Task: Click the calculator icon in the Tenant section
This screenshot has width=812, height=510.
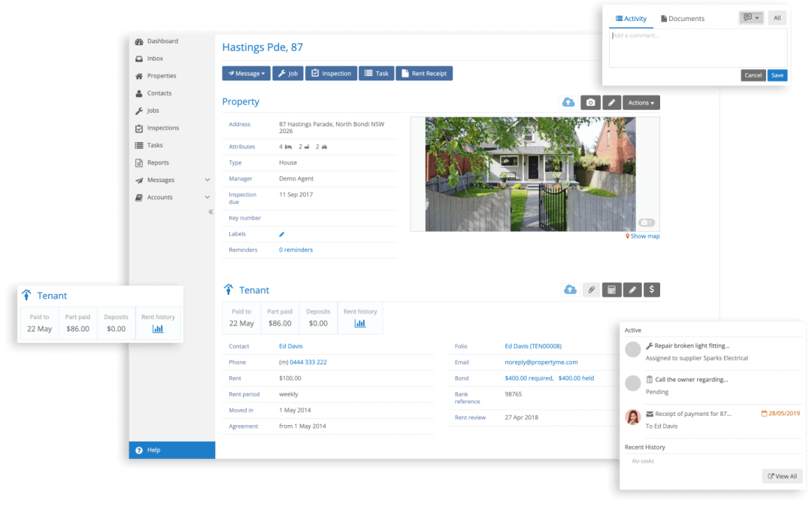Action: pos(612,289)
